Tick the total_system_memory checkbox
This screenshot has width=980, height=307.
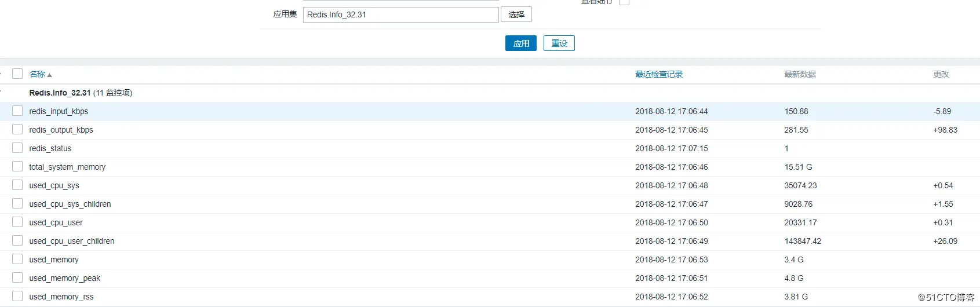(17, 166)
